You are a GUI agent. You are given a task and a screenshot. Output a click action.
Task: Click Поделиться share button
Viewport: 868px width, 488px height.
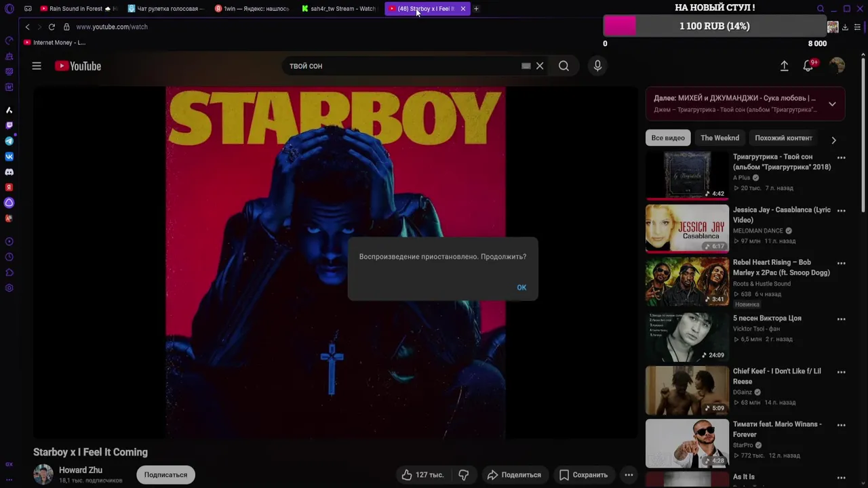[x=514, y=475]
